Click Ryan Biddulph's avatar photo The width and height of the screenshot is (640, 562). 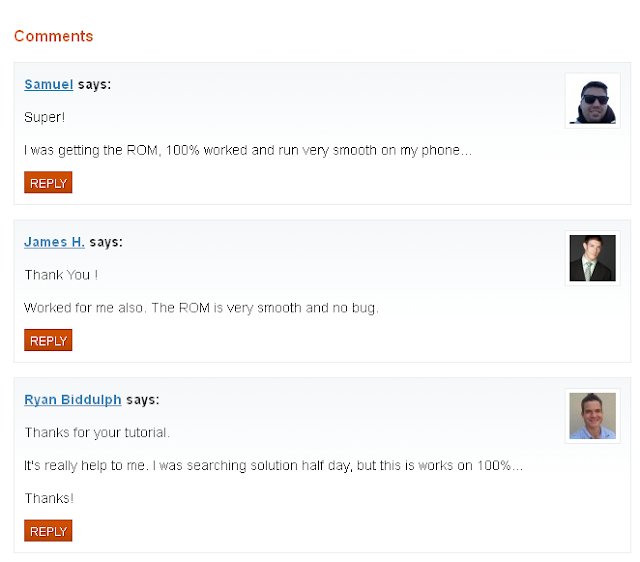(592, 416)
